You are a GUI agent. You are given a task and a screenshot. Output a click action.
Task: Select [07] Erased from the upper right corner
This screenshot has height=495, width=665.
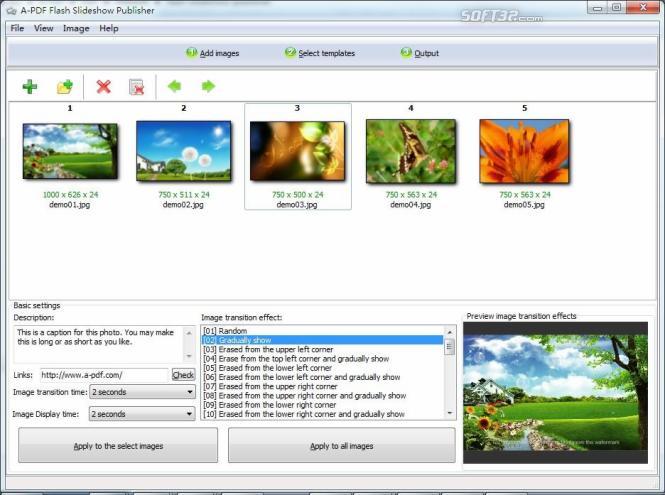pos(322,386)
